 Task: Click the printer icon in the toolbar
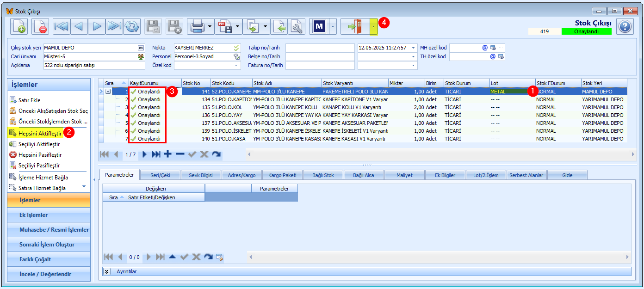pos(198,26)
